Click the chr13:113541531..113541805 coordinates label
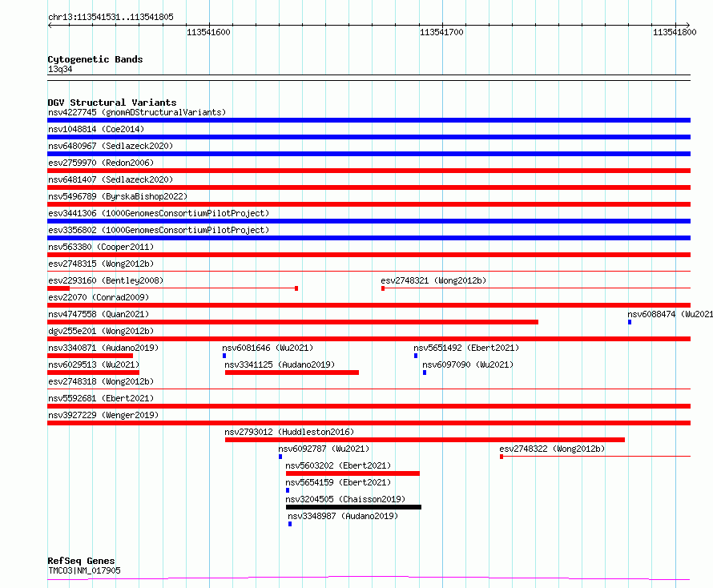 pyautogui.click(x=111, y=18)
